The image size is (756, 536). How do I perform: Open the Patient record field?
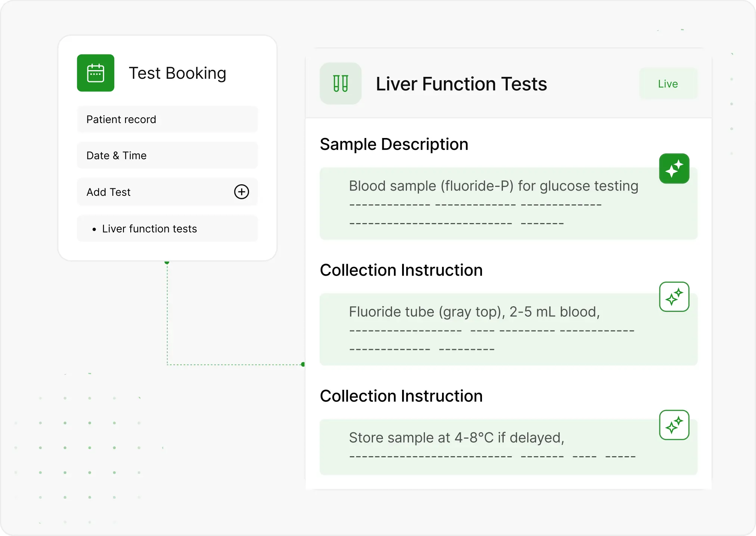click(167, 119)
